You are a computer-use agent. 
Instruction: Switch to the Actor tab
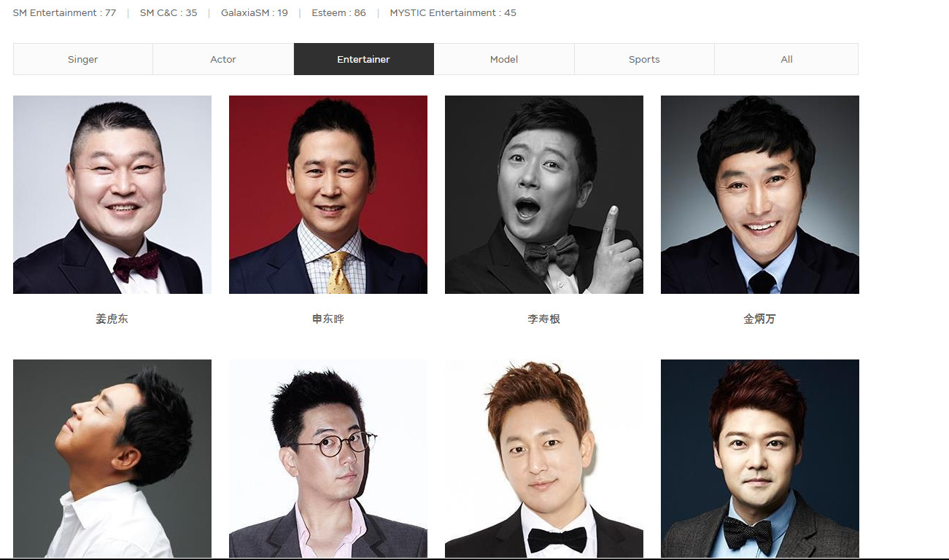coord(223,59)
